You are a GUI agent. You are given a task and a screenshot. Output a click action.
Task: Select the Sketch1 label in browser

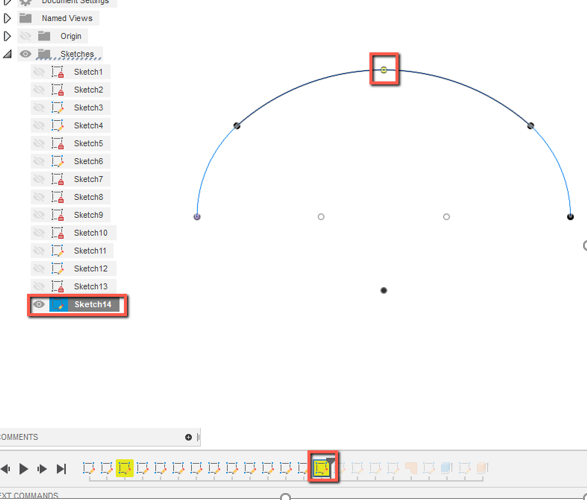click(x=88, y=72)
